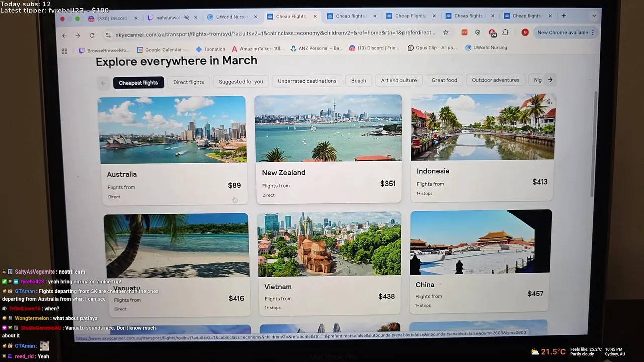Show more filter chips with right arrow
The width and height of the screenshot is (644, 362).
(550, 80)
